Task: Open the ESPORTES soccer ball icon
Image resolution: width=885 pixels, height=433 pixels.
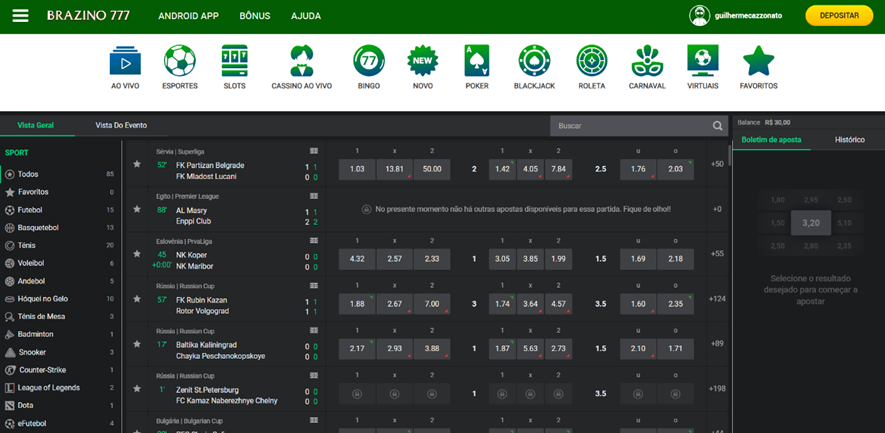Action: 180,61
